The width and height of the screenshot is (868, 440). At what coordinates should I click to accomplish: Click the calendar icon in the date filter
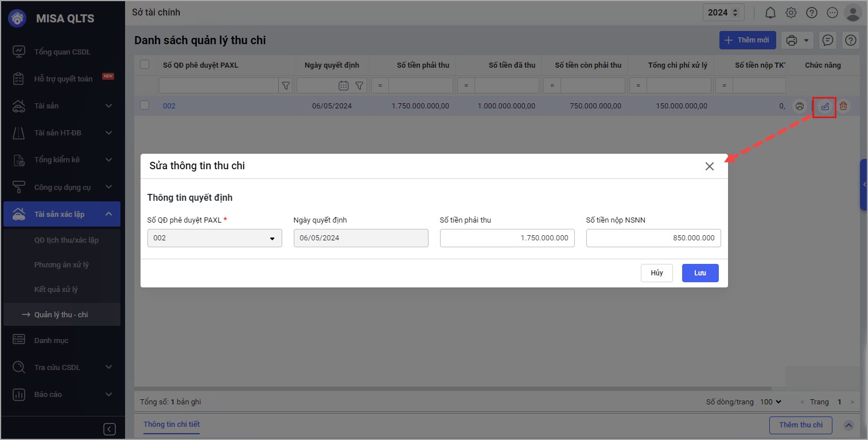(344, 86)
